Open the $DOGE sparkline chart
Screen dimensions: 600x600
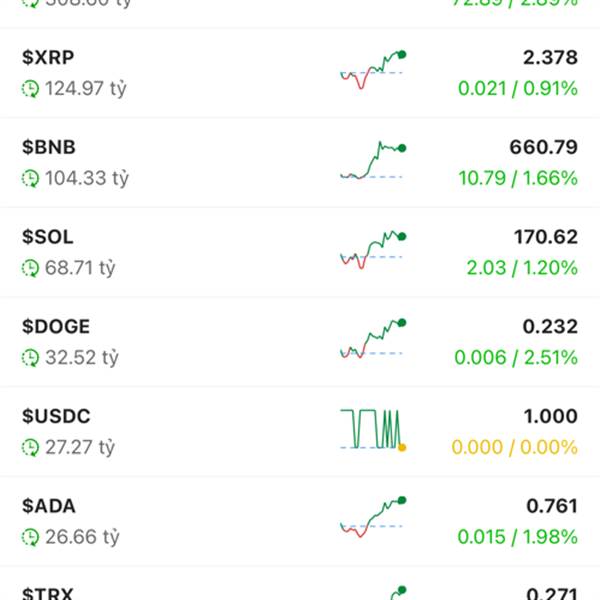(373, 339)
